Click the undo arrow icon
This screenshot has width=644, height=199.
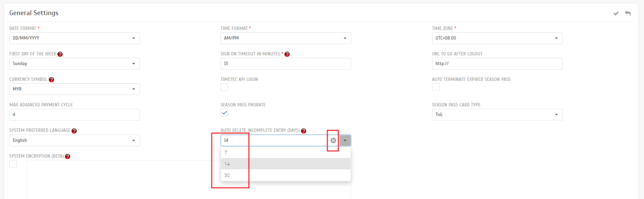[x=628, y=13]
